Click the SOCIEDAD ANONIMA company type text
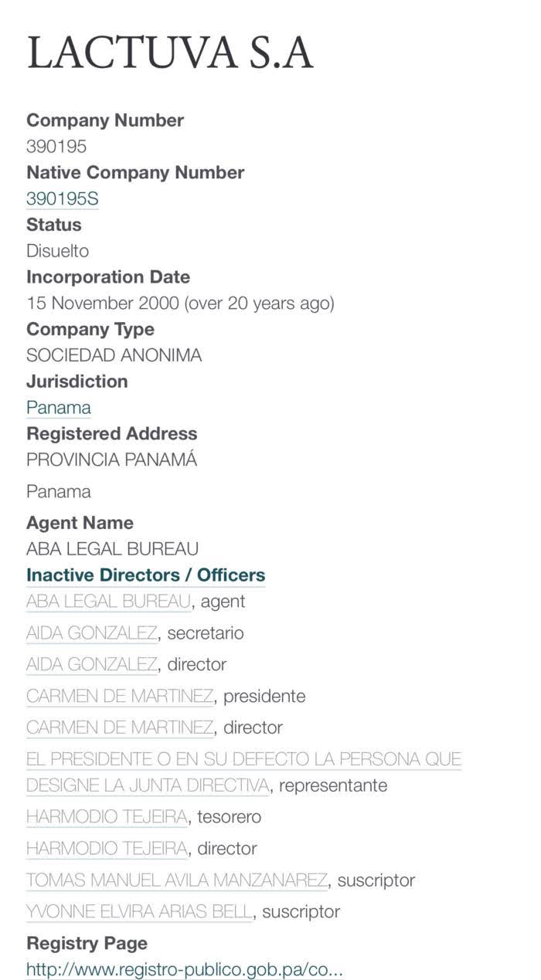The image size is (541, 980). pos(114,355)
